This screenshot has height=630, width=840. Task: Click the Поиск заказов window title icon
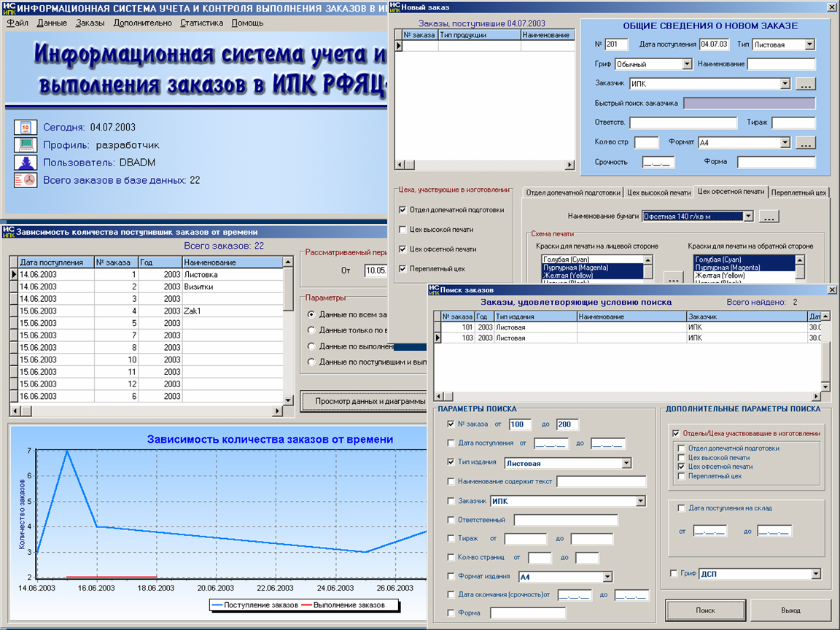(x=435, y=289)
